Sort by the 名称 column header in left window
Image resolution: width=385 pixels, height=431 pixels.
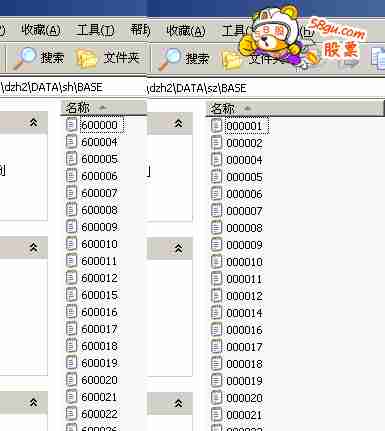[x=103, y=108]
